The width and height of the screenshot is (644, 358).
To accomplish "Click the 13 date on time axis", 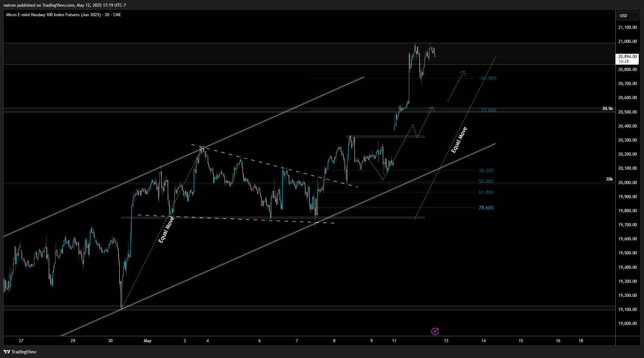I will pyautogui.click(x=446, y=341).
